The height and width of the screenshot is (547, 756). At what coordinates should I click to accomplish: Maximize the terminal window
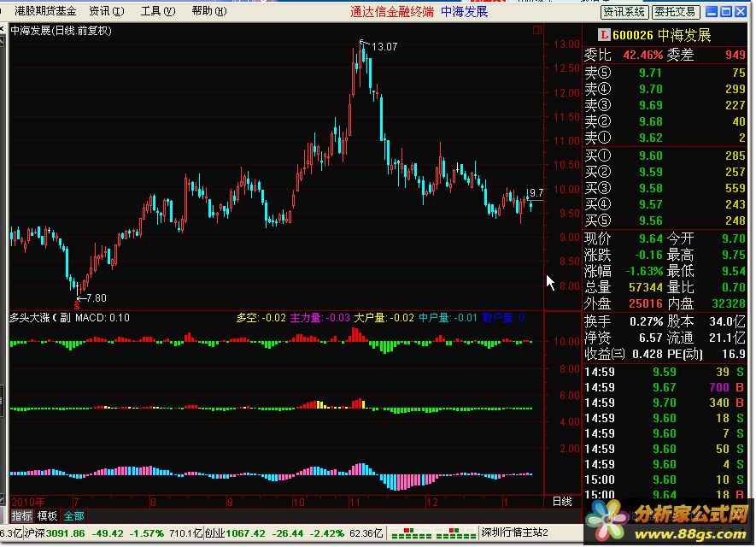(726, 12)
